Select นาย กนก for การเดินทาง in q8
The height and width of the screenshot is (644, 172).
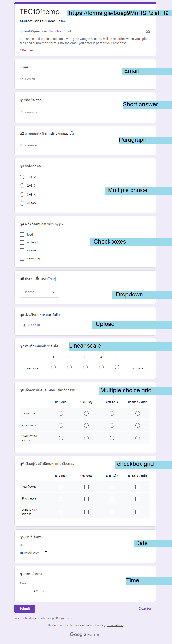[61, 413]
